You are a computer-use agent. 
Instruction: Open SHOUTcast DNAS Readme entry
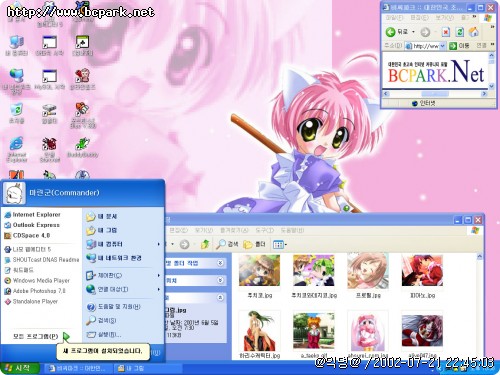click(x=42, y=259)
